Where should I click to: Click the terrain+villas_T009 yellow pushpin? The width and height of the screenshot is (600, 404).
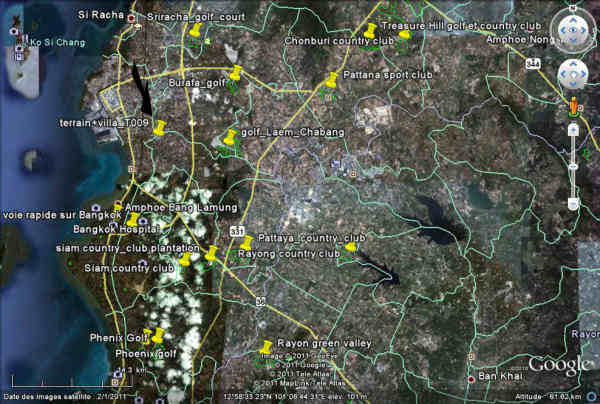click(x=160, y=128)
